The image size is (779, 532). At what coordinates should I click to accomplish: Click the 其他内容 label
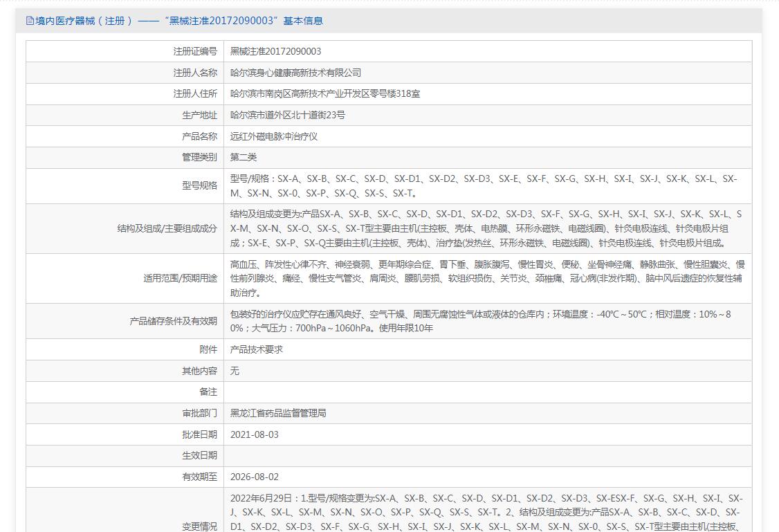[199, 371]
